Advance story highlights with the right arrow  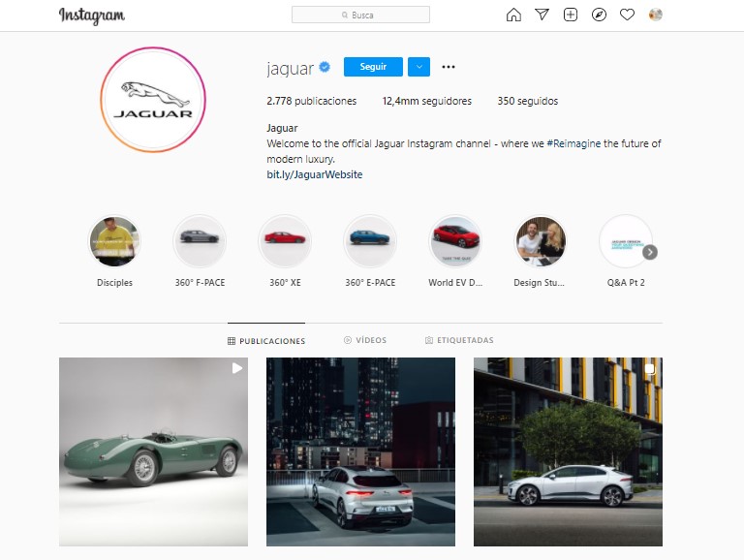pyautogui.click(x=650, y=253)
